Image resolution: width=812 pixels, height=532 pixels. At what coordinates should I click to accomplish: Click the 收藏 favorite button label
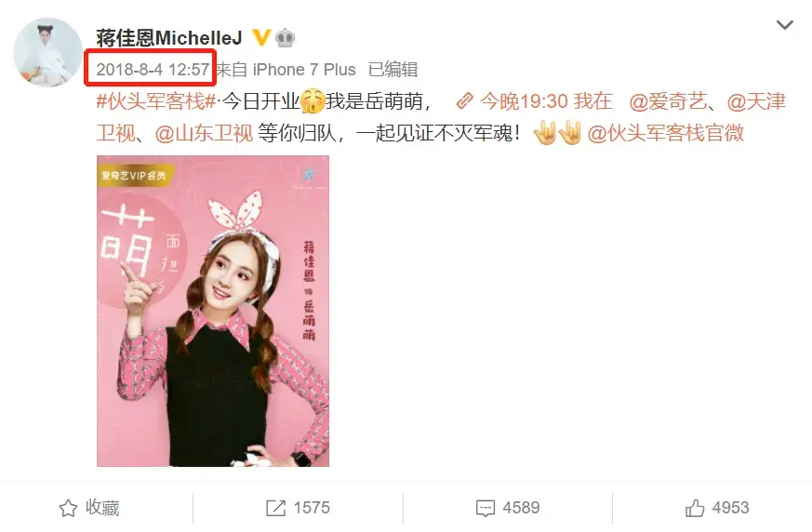[102, 508]
